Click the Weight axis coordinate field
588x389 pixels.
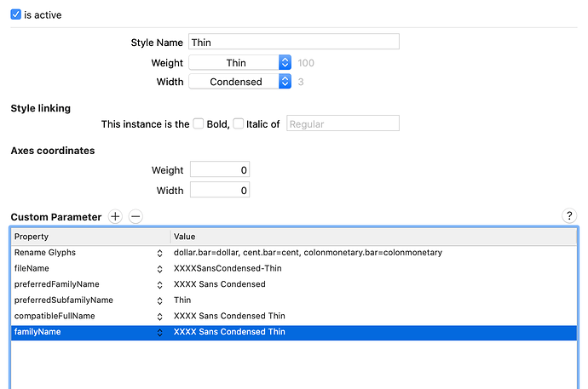coord(220,169)
